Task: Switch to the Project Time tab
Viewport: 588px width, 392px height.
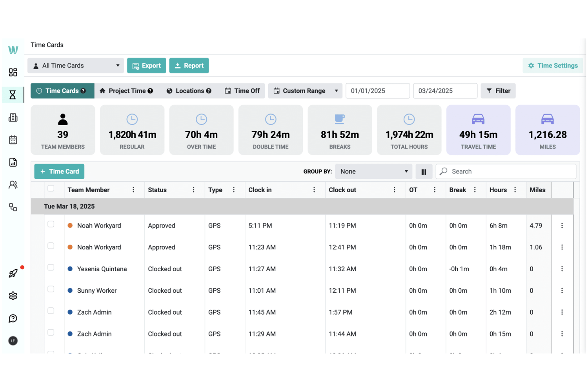Action: [126, 91]
